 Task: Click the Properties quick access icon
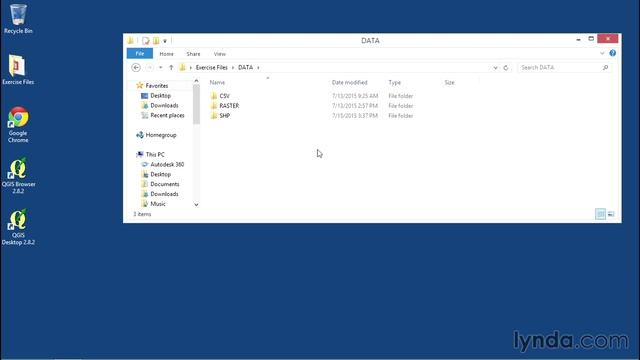click(146, 40)
